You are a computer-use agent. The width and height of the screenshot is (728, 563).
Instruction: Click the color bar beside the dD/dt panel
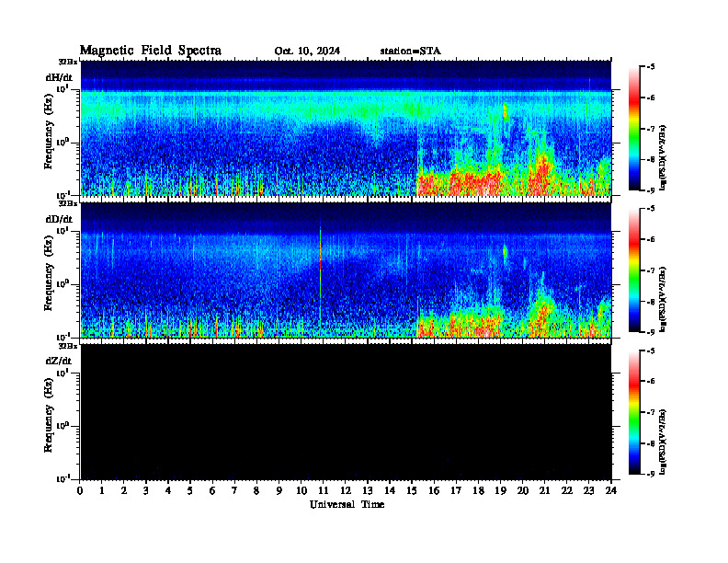(633, 270)
